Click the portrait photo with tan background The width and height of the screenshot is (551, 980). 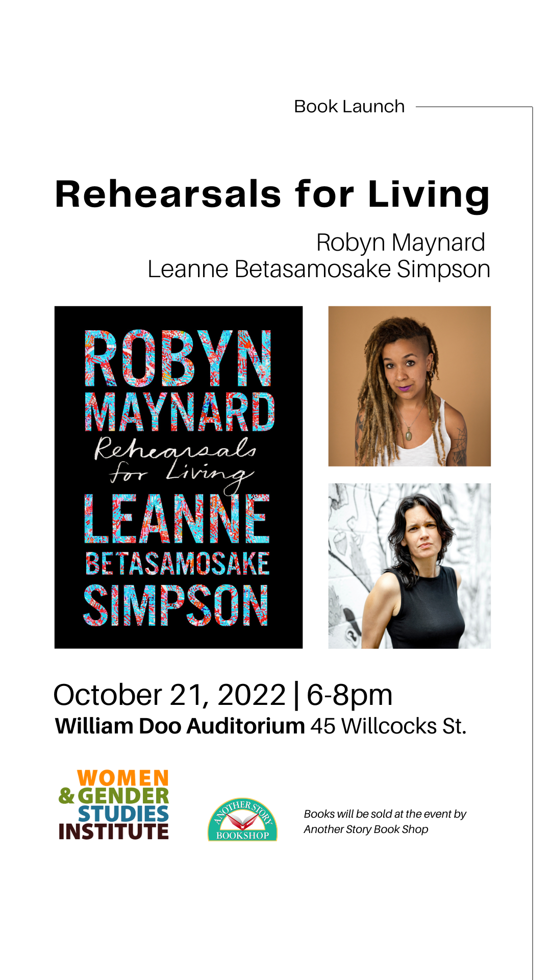pos(409,386)
